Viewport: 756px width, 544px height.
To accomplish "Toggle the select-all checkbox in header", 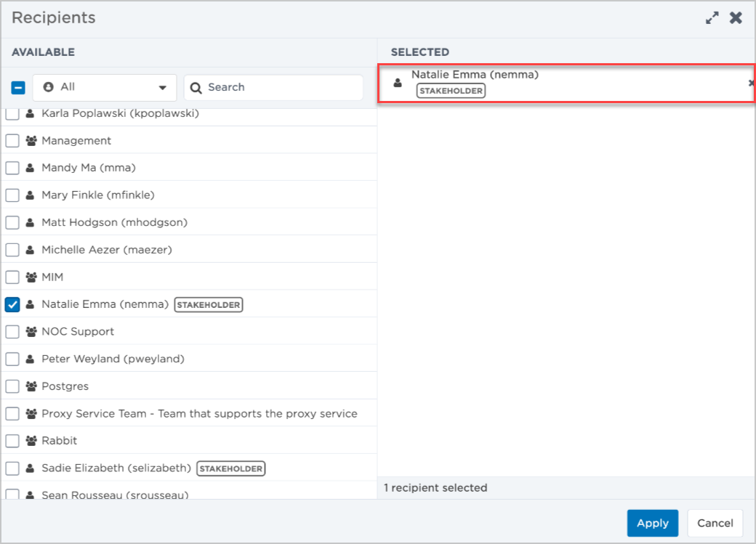I will 19,87.
